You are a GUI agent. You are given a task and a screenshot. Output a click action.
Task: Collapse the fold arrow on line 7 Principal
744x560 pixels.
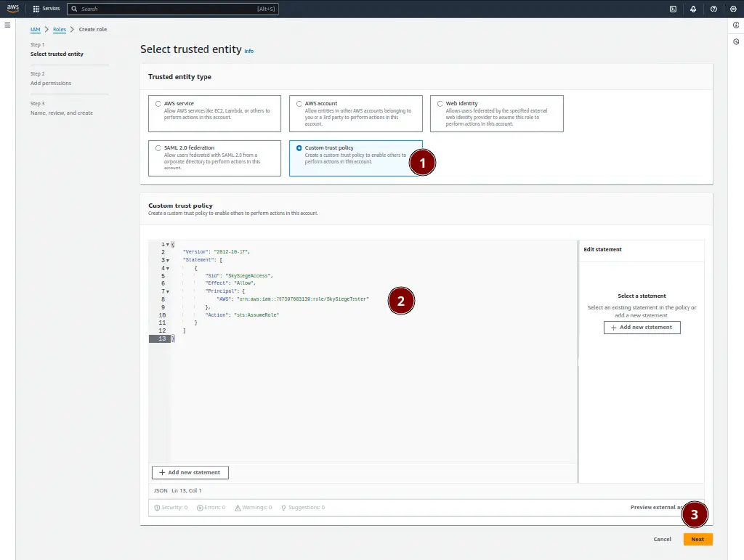pyautogui.click(x=168, y=291)
